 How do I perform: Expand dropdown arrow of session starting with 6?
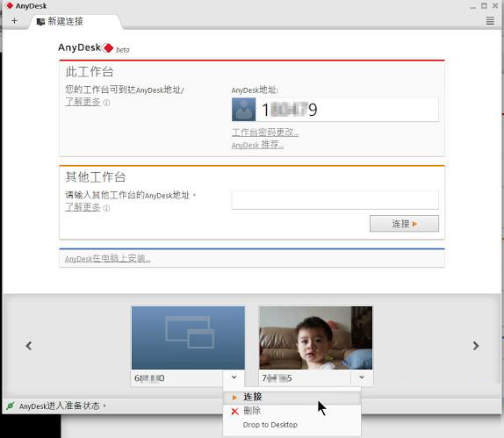(x=234, y=377)
